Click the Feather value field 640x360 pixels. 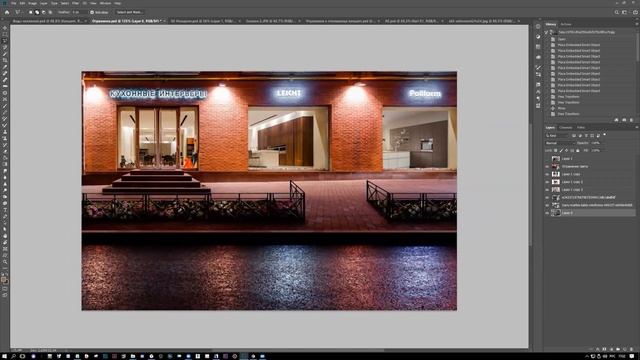(x=80, y=12)
